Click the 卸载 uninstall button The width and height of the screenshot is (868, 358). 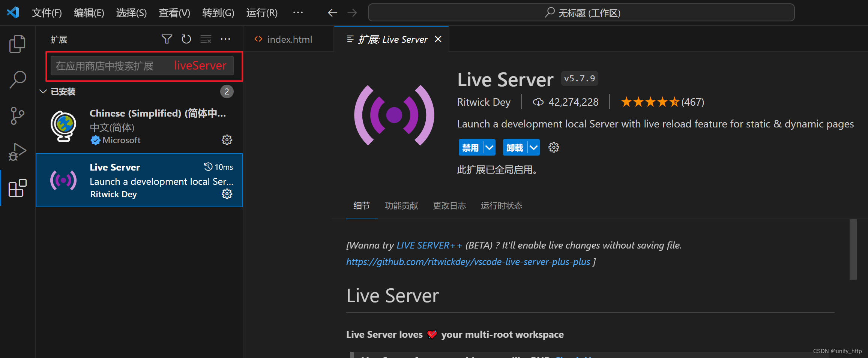515,147
